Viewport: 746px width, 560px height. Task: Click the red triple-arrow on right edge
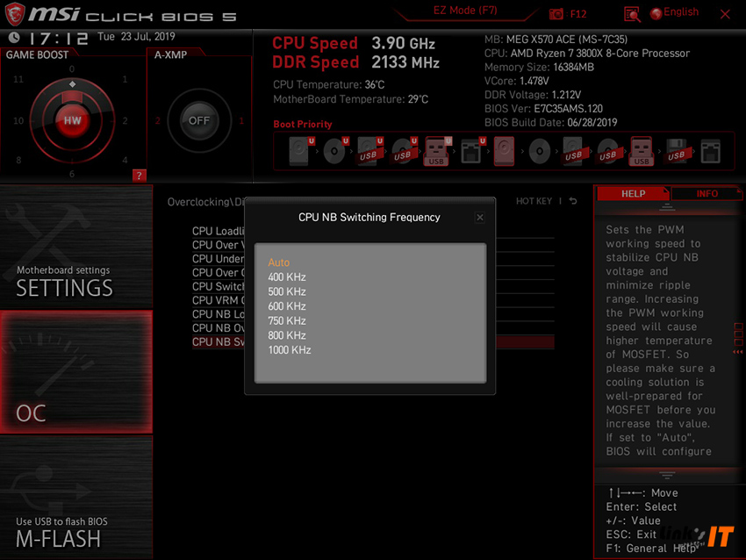point(737,352)
